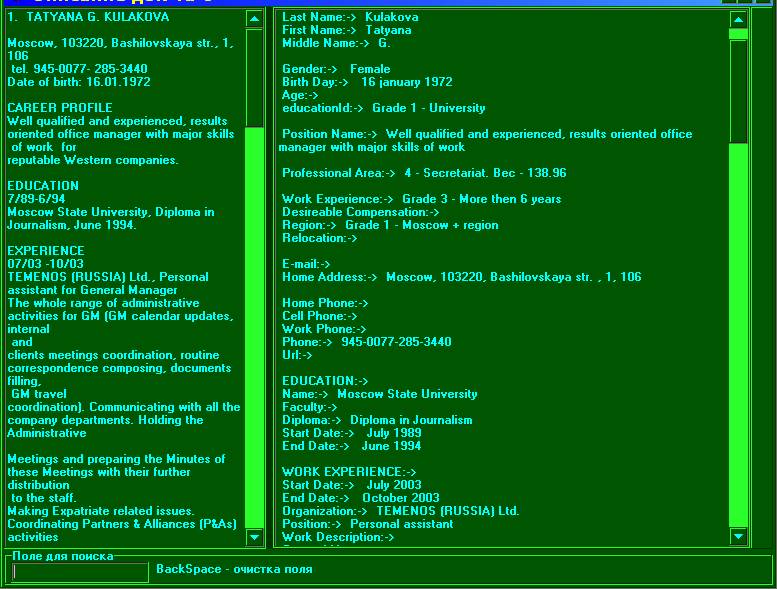Click the '07/03 -10/03' date range
The image size is (777, 589).
(x=46, y=264)
